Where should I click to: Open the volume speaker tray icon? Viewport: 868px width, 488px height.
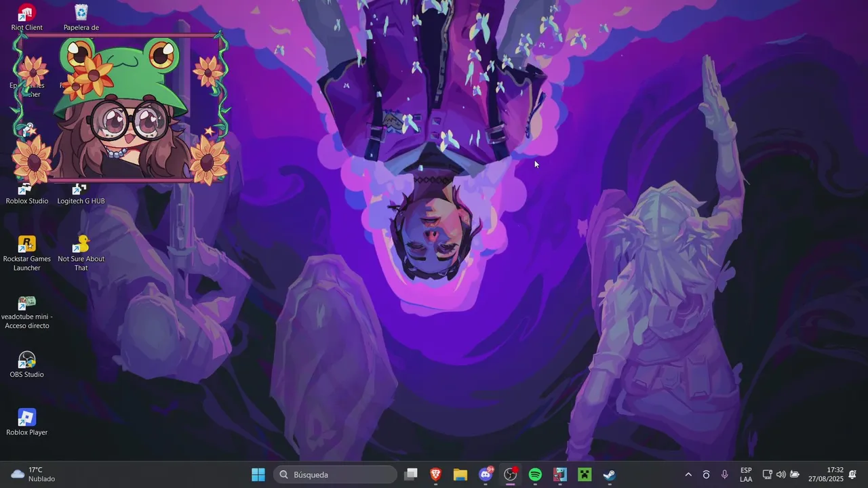pos(781,474)
